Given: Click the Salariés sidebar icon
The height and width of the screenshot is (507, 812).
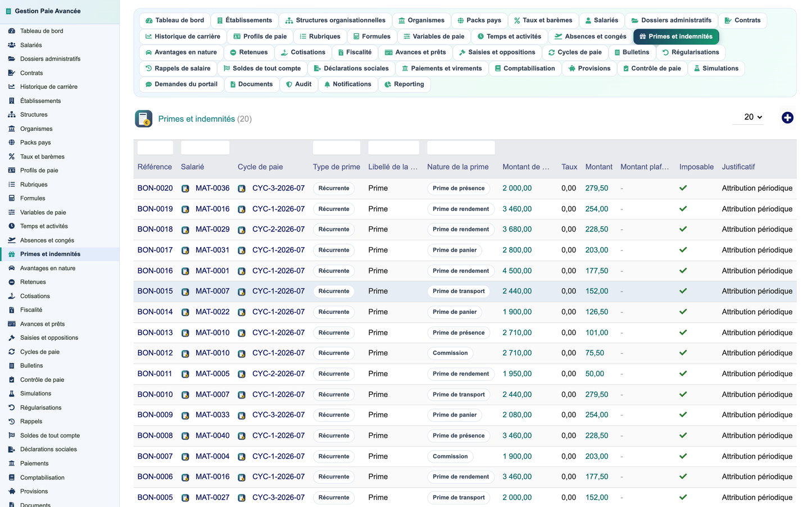Looking at the screenshot, I should pyautogui.click(x=11, y=45).
